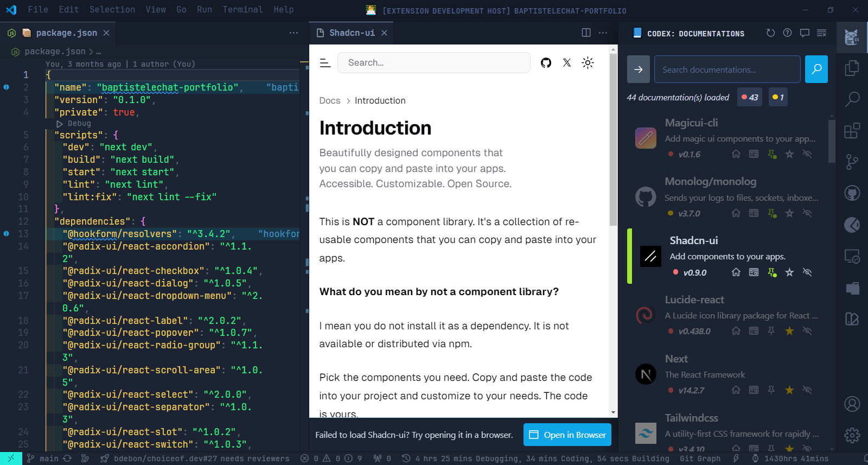Filter by the red 43 badge
This screenshot has width=868, height=465.
[x=750, y=97]
